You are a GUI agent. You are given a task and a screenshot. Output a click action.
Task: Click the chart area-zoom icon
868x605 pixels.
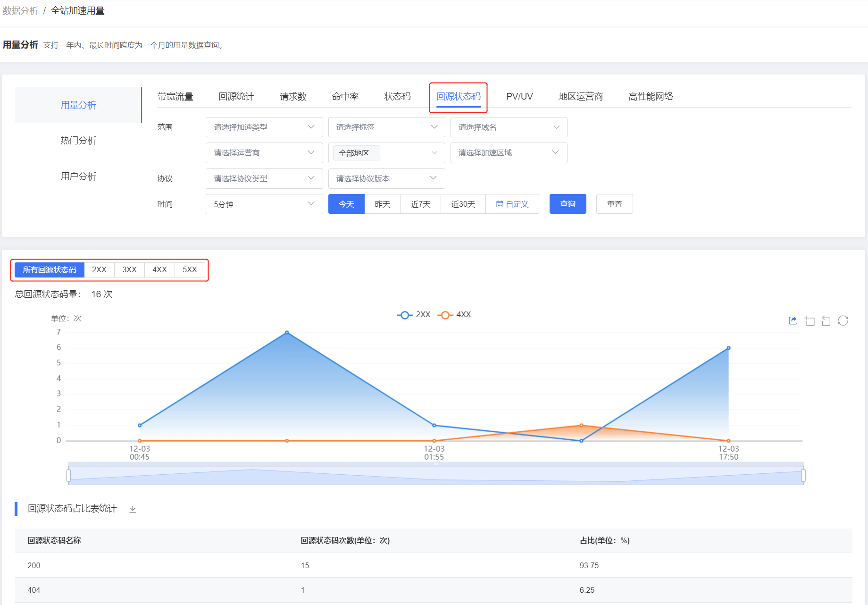pyautogui.click(x=810, y=321)
